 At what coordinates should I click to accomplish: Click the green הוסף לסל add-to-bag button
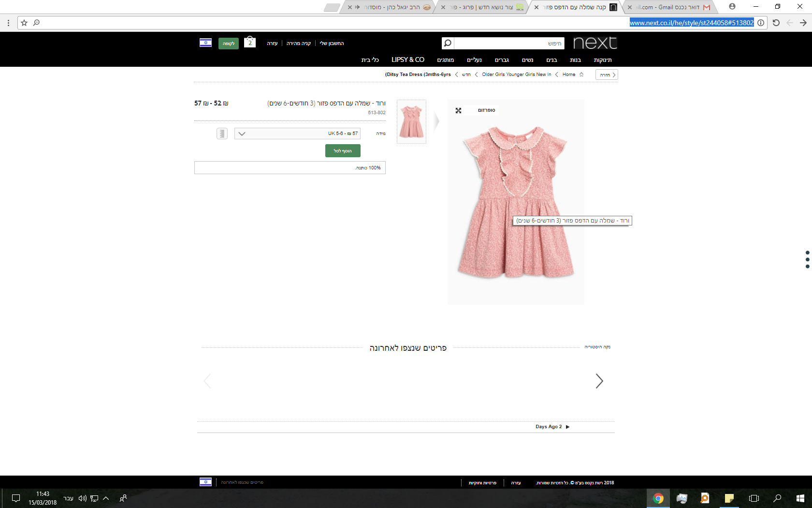pos(343,151)
